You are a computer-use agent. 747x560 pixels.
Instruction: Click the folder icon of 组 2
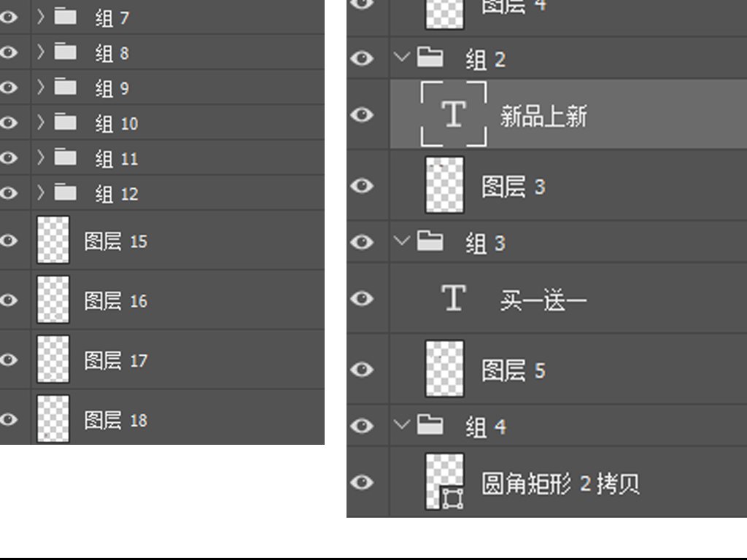coord(430,58)
